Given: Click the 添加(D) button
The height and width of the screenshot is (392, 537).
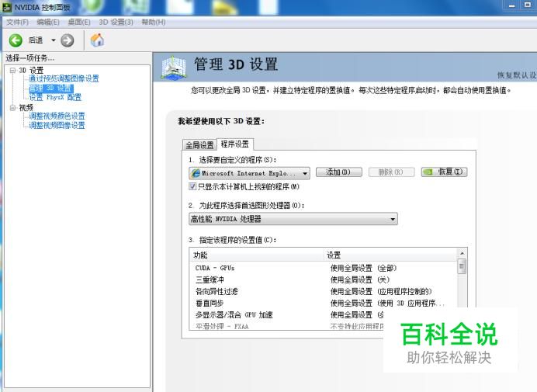Looking at the screenshot, I should (338, 172).
